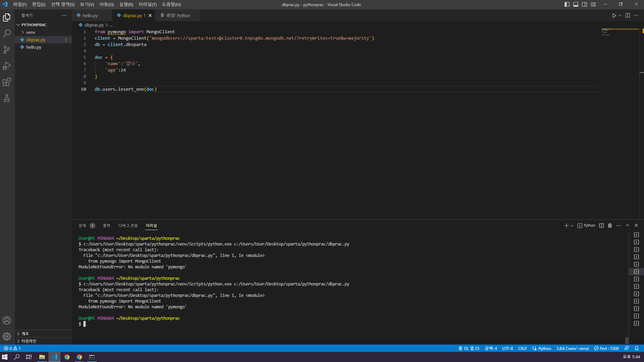Screen dimensions: 644x362
Task: Open the Edit menu
Action: click(39, 4)
